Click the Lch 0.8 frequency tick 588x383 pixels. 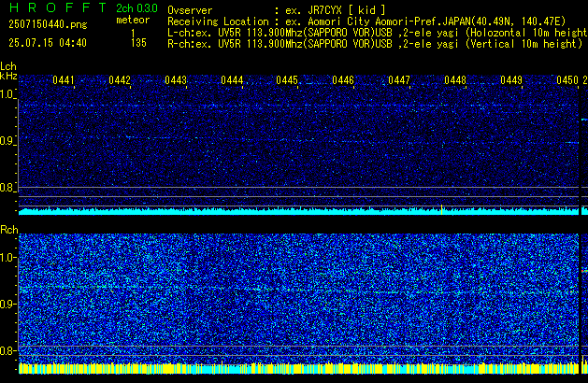coord(7,188)
